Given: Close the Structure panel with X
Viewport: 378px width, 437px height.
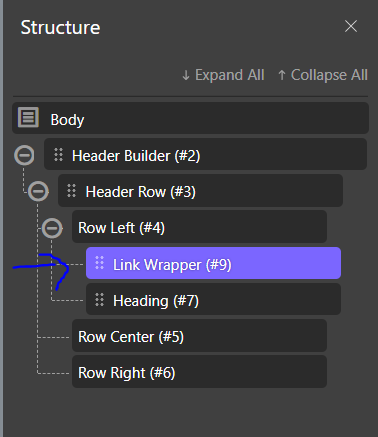Looking at the screenshot, I should pyautogui.click(x=351, y=26).
